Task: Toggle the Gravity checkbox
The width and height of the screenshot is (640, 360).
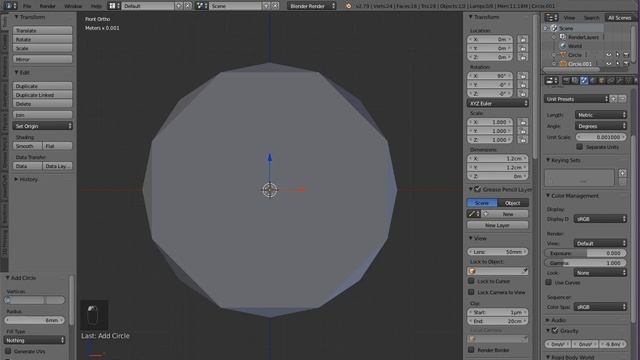Action: [555, 331]
